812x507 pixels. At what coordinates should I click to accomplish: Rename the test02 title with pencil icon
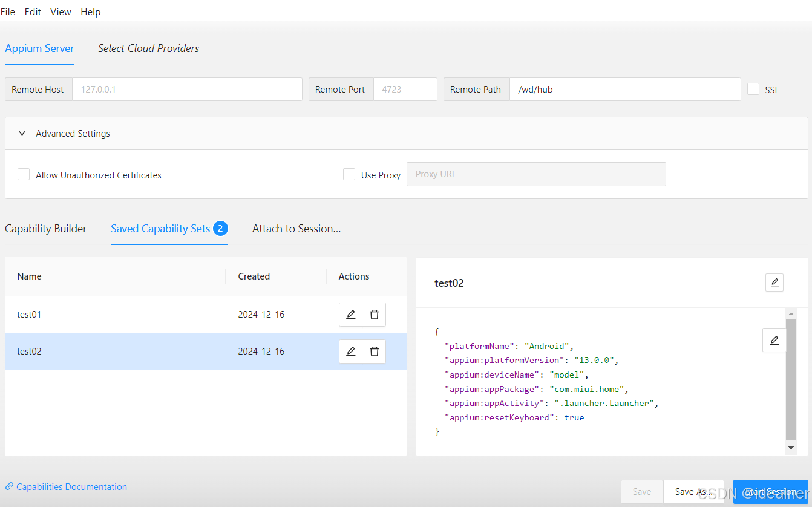[x=774, y=283]
